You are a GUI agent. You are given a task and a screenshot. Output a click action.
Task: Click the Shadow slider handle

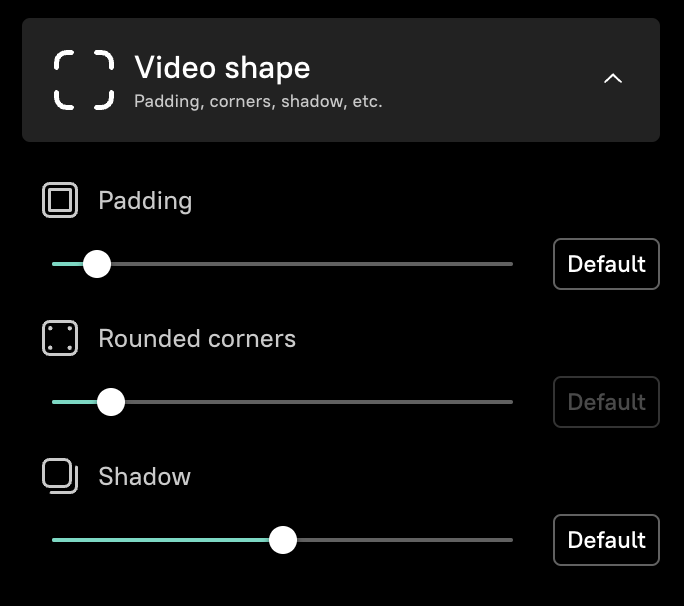tap(284, 540)
